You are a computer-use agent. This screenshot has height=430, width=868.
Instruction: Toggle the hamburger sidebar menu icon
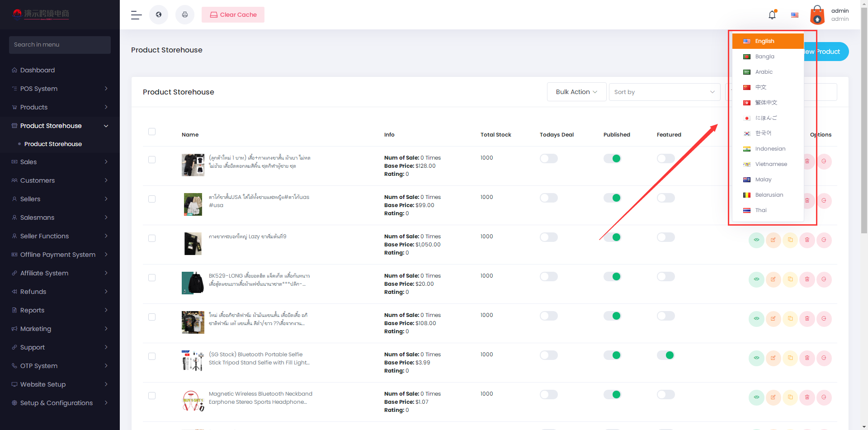[x=136, y=15]
